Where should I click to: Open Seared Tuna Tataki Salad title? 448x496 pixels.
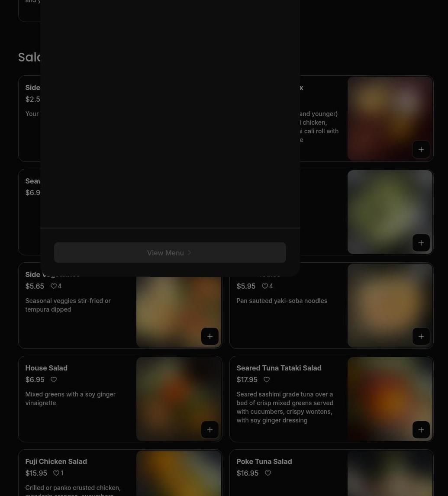pyautogui.click(x=279, y=368)
